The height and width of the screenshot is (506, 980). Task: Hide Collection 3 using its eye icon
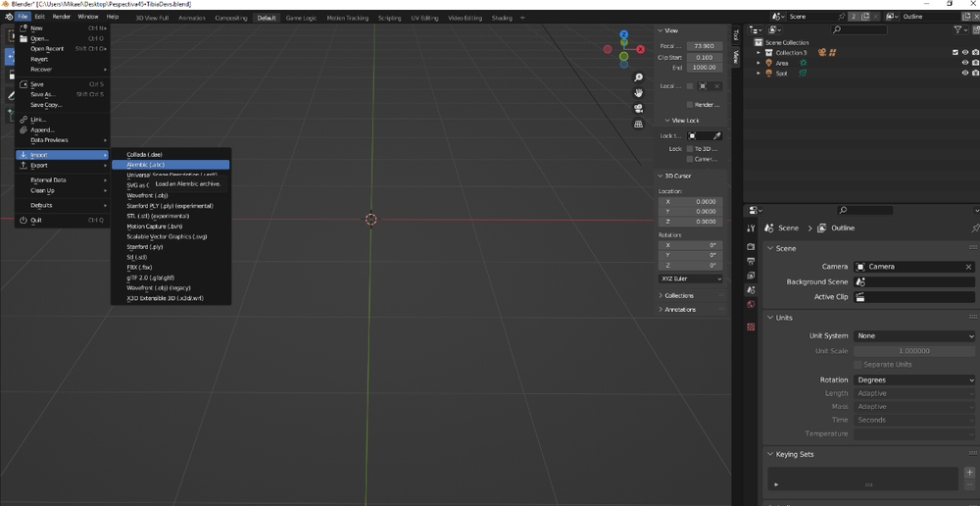click(x=964, y=53)
